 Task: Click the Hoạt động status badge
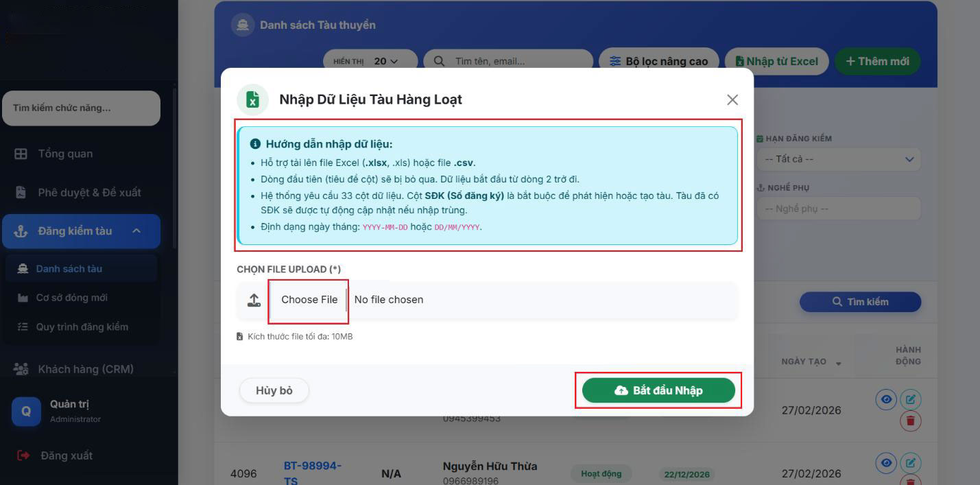pyautogui.click(x=601, y=473)
